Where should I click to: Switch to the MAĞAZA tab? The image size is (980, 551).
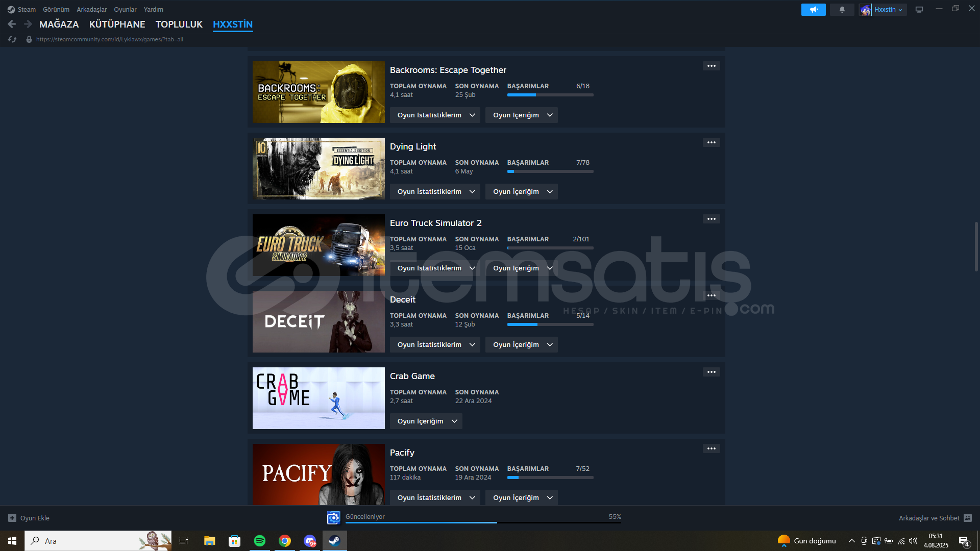point(59,24)
